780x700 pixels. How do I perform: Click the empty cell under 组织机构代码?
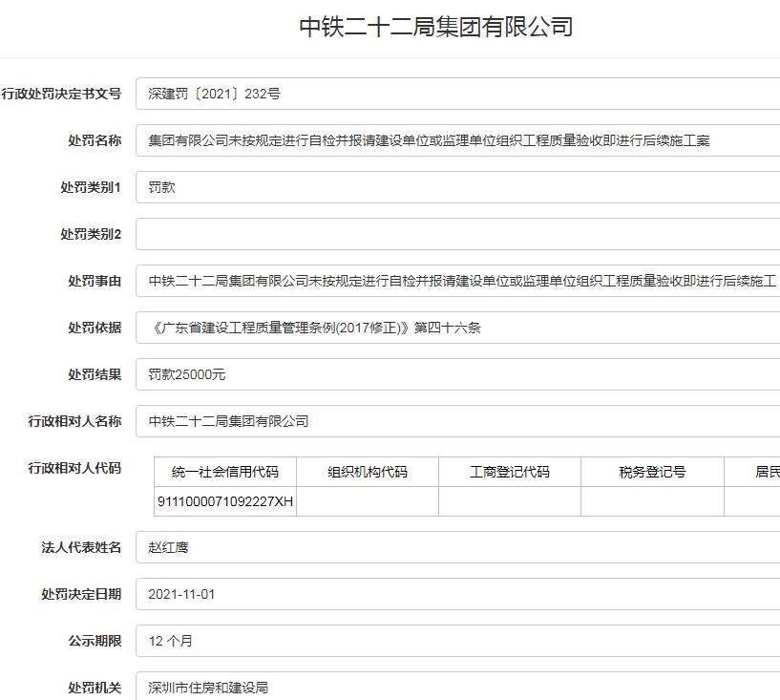click(x=368, y=501)
